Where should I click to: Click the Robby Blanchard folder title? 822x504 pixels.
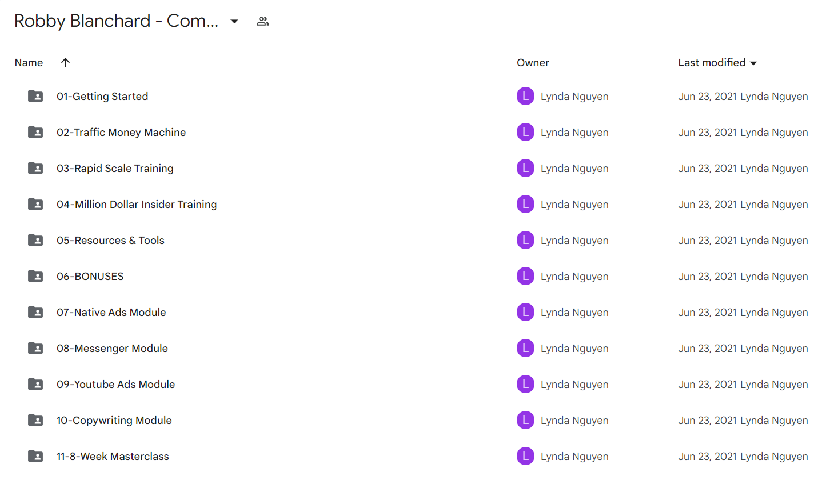tap(116, 21)
